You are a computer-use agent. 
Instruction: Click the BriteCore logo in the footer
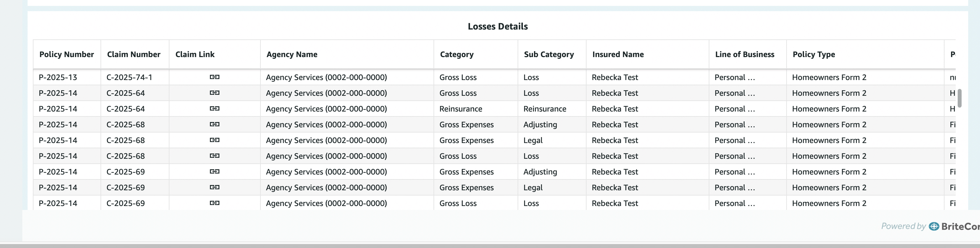(x=954, y=226)
